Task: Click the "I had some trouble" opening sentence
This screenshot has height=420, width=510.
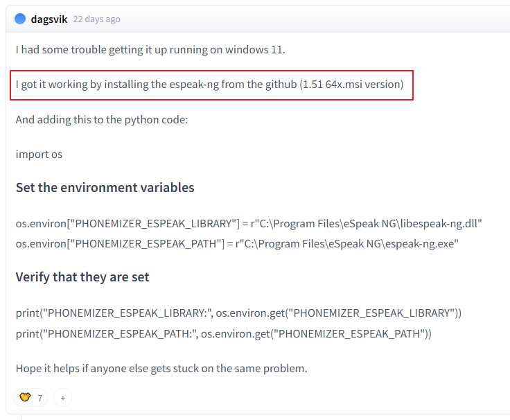Action: 150,50
